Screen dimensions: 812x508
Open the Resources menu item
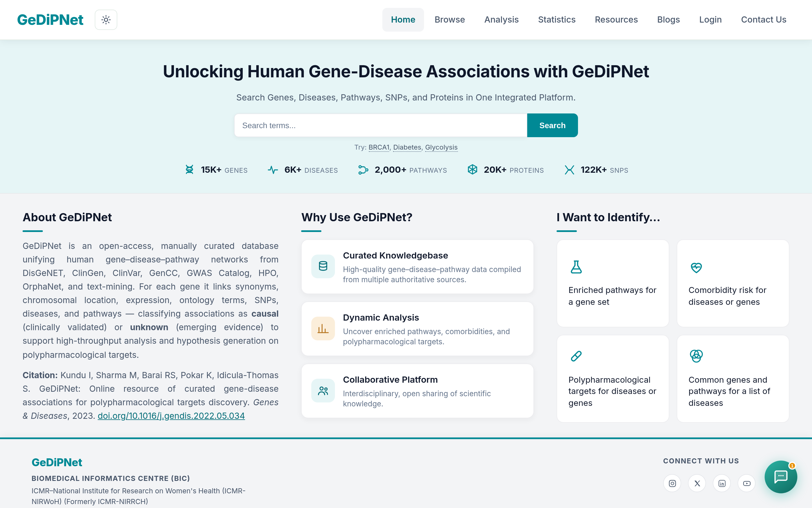click(616, 19)
